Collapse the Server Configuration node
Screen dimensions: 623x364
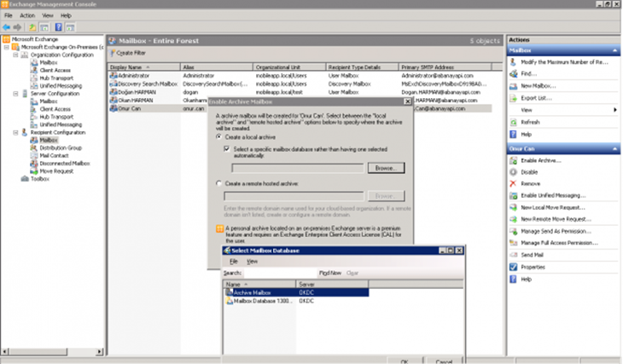pyautogui.click(x=15, y=94)
